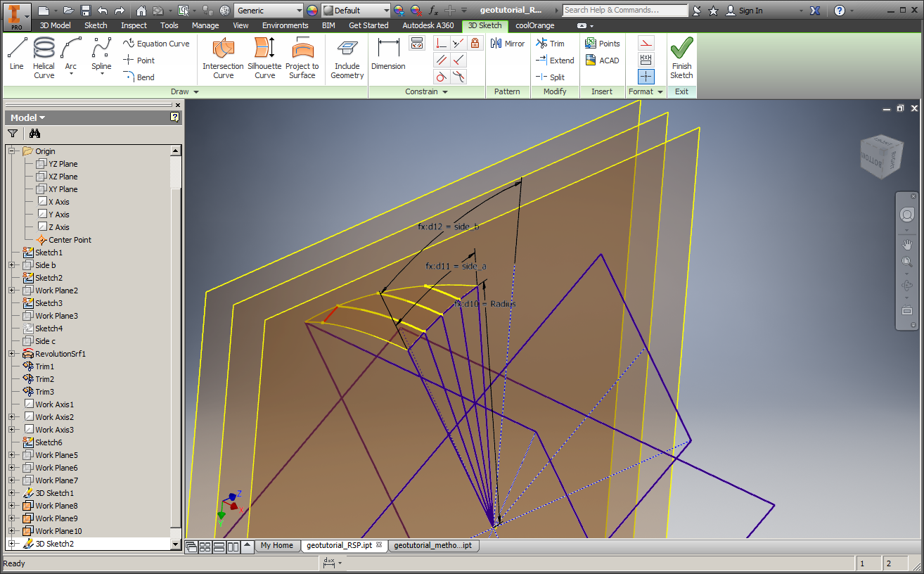Open the Manage ribbon tab
Image resolution: width=924 pixels, height=574 pixels.
tap(205, 25)
